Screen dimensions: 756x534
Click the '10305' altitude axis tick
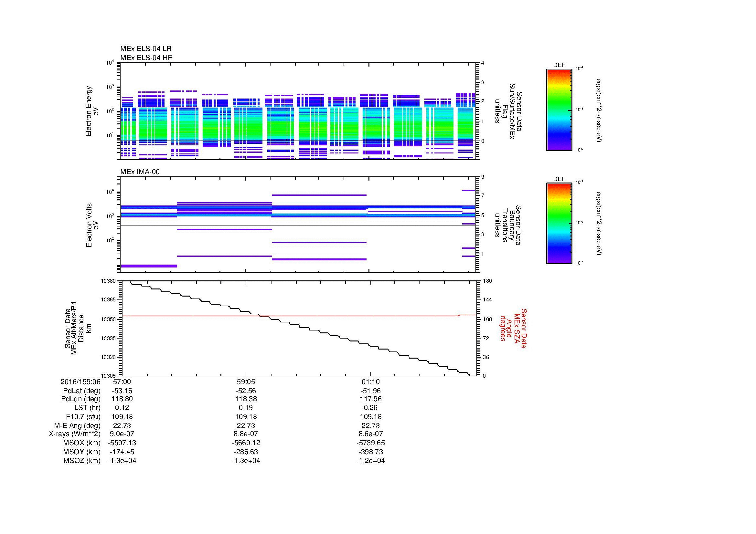[x=108, y=376]
